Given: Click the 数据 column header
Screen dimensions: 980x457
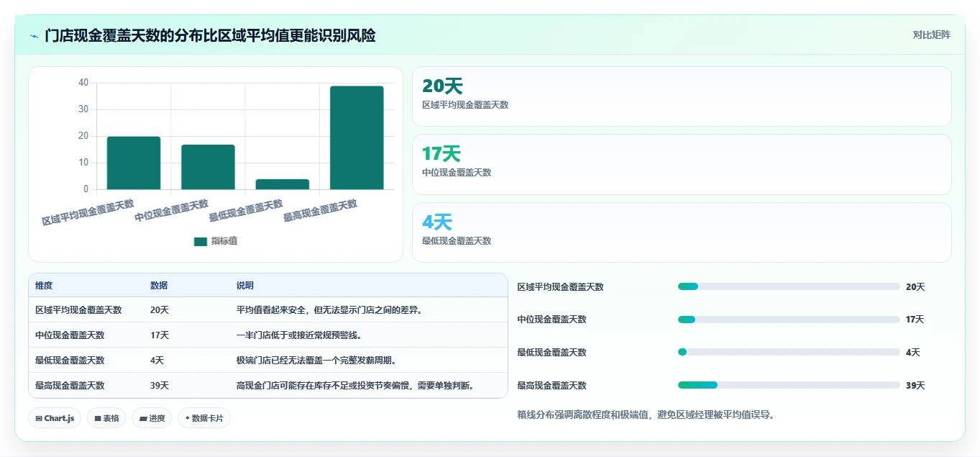Looking at the screenshot, I should 159,286.
